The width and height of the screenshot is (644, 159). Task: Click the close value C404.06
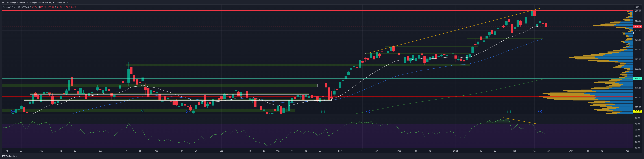pyautogui.click(x=58, y=7)
